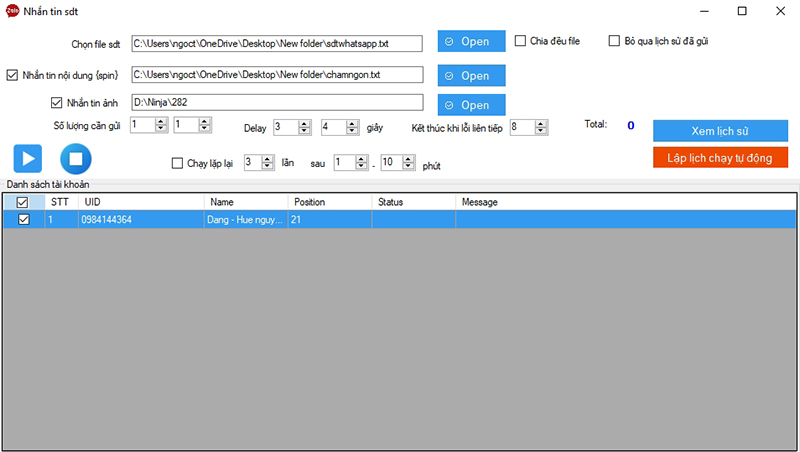The width and height of the screenshot is (800, 452).
Task: Click the Chọn file sdt path field
Action: click(x=277, y=43)
